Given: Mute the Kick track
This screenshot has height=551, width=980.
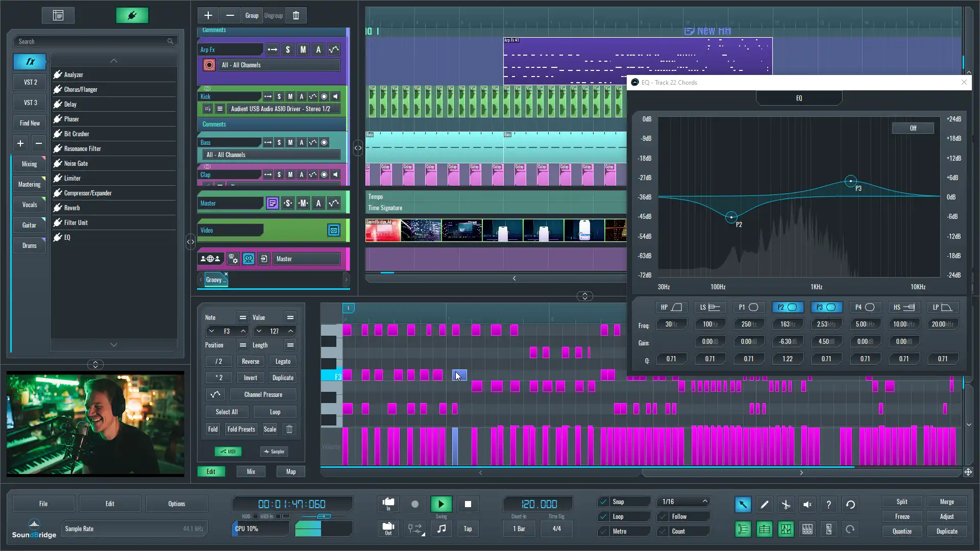Looking at the screenshot, I should tap(290, 96).
